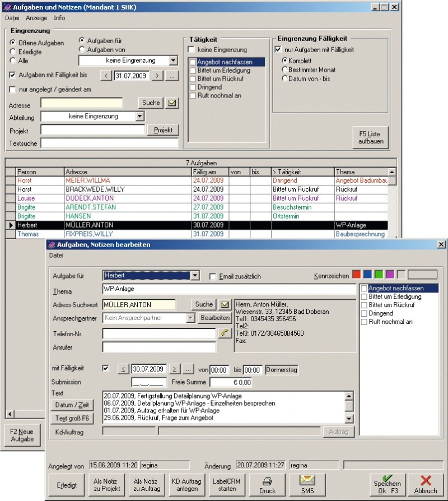Open date picker next to 31.07.2009
This screenshot has width=448, height=501.
pos(172,76)
